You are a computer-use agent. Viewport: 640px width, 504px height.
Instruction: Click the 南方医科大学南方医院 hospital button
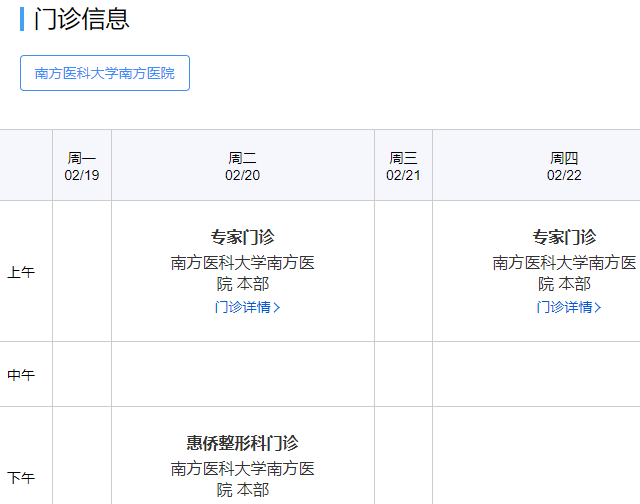pos(105,73)
